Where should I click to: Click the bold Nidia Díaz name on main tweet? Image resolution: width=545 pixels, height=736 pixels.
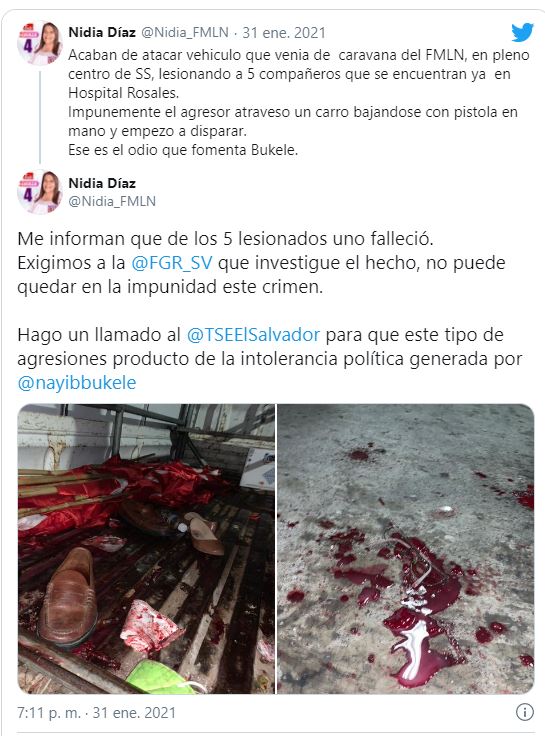(102, 183)
